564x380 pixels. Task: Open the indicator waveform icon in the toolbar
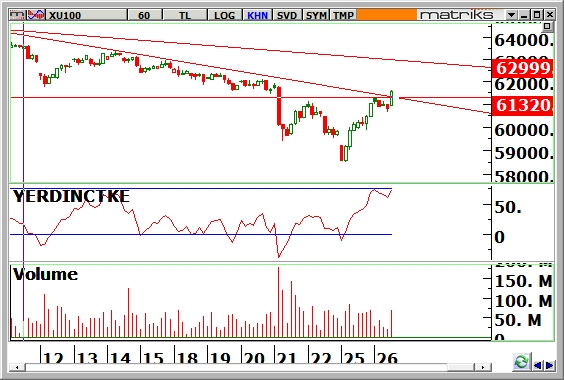click(36, 15)
